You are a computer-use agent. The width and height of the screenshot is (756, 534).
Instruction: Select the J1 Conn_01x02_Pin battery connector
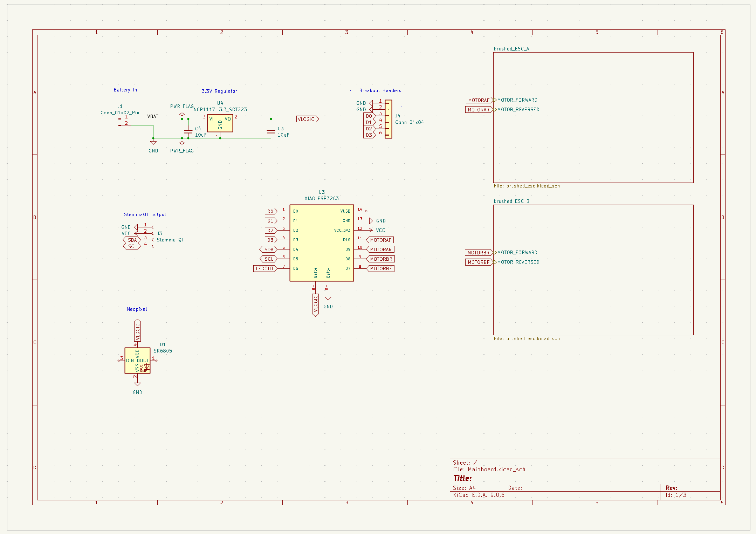point(120,122)
